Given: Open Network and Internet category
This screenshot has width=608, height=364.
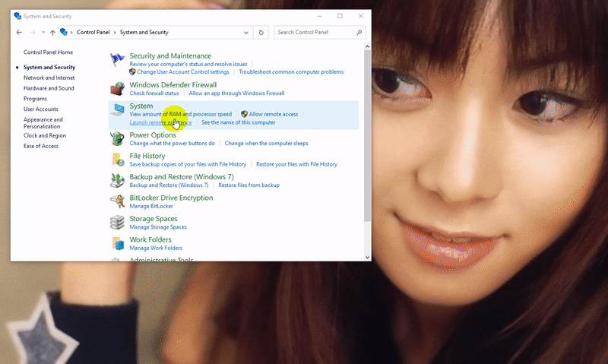Looking at the screenshot, I should tap(49, 78).
